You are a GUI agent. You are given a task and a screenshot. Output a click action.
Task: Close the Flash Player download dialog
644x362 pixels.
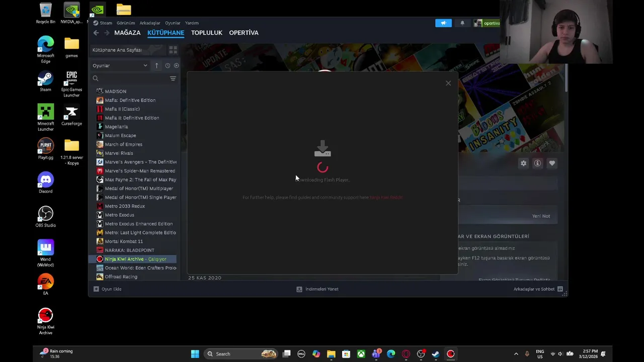click(x=448, y=83)
